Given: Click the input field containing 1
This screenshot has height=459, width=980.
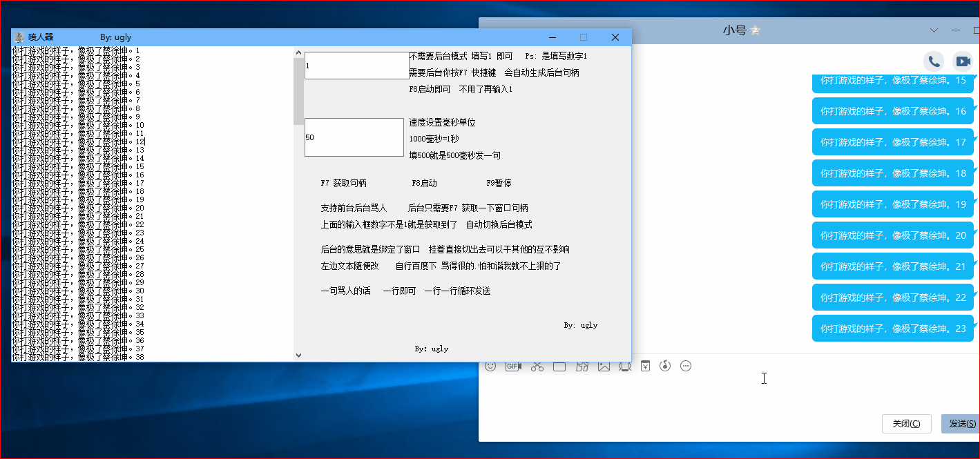Looking at the screenshot, I should 356,65.
